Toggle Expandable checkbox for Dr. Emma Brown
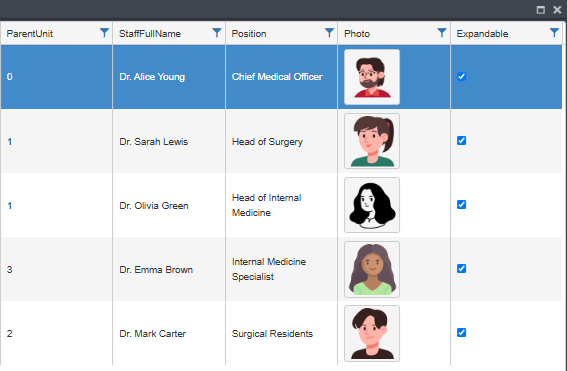 pyautogui.click(x=461, y=269)
